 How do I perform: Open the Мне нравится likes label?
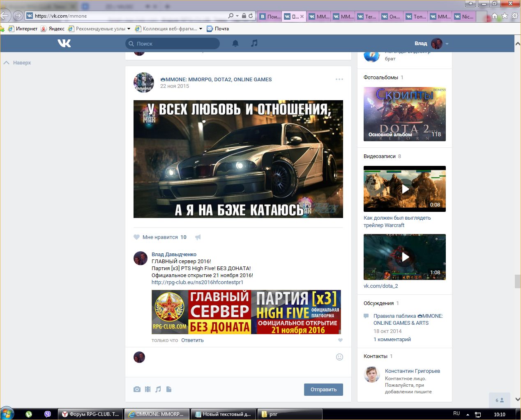pos(160,237)
